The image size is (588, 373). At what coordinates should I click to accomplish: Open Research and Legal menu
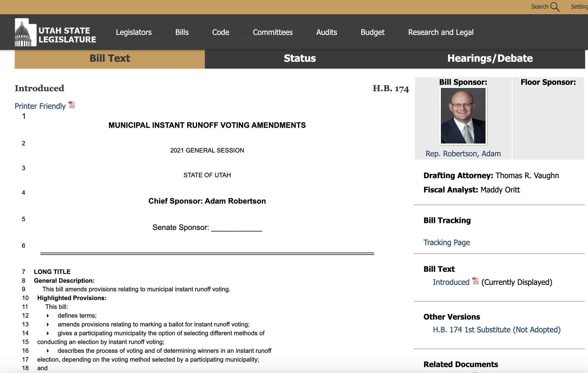tap(441, 32)
